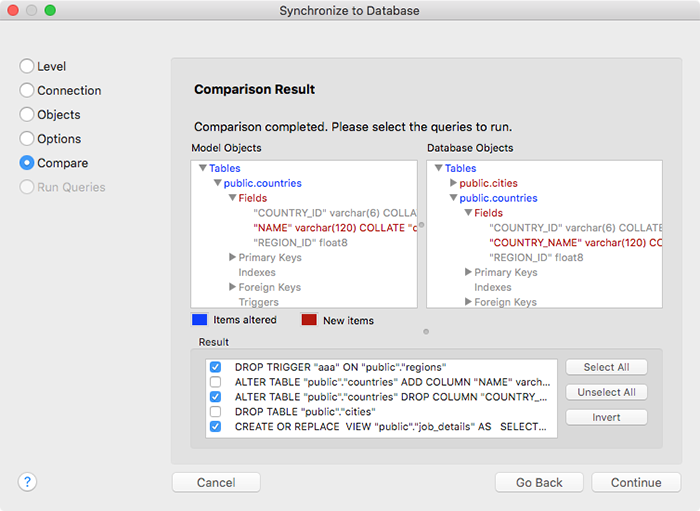Expand public.cities in Database Objects
This screenshot has width=700, height=511.
pos(453,183)
